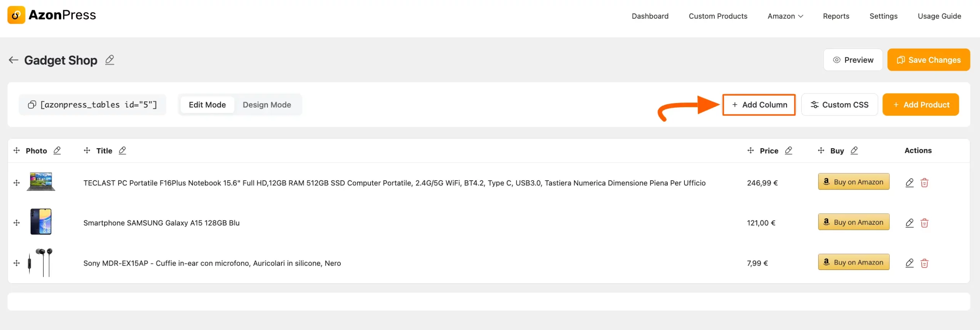This screenshot has height=330, width=980.
Task: Edit the Price column header
Action: [x=788, y=150]
